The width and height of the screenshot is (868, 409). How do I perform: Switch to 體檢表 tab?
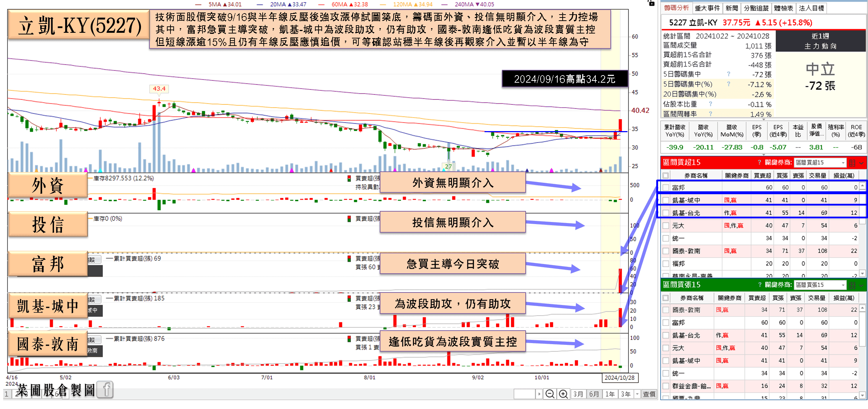(784, 8)
